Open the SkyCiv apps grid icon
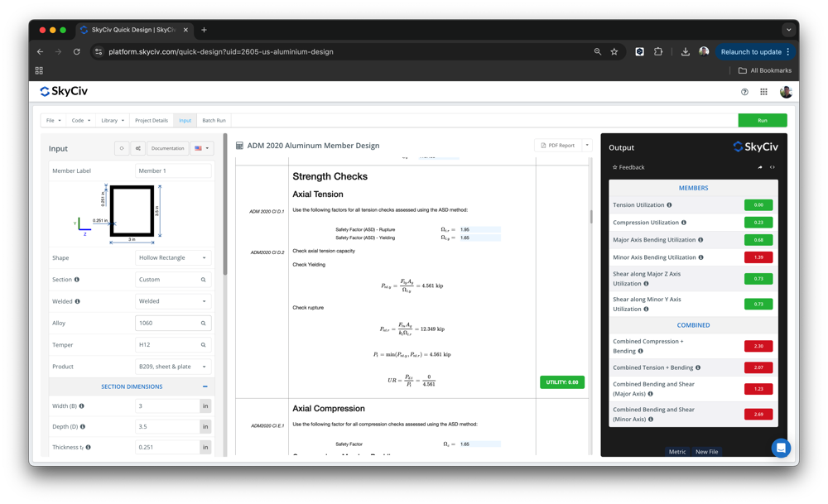The height and width of the screenshot is (504, 828). 763,92
